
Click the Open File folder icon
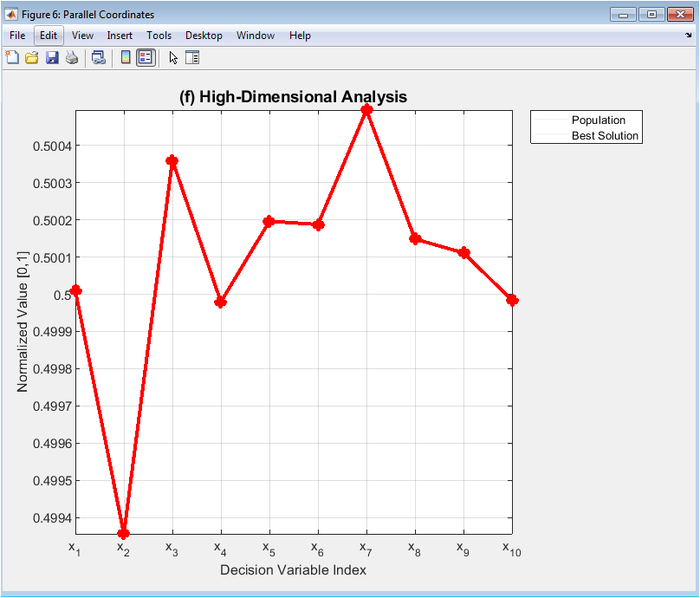32,58
